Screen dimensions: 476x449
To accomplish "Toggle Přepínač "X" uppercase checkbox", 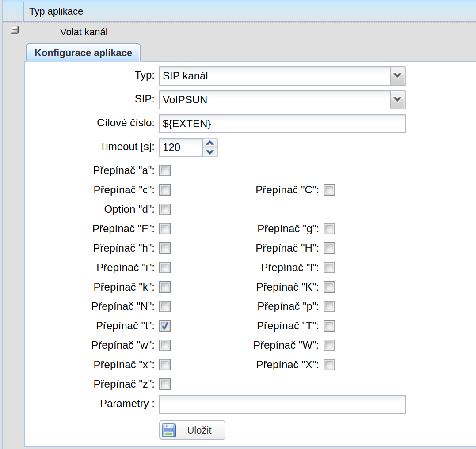I will [329, 364].
